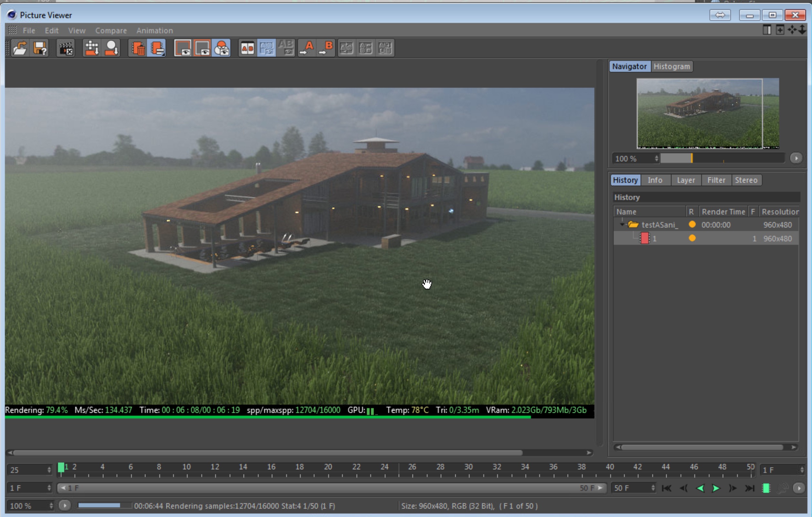
Task: Click the go-to-last-frame playback icon
Action: 749,488
